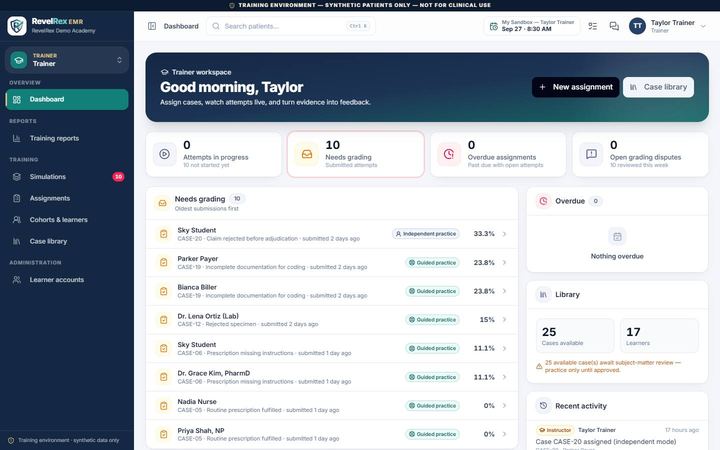This screenshot has height=450, width=720.
Task: Click Independent practice tag on Sky Student
Action: point(426,234)
